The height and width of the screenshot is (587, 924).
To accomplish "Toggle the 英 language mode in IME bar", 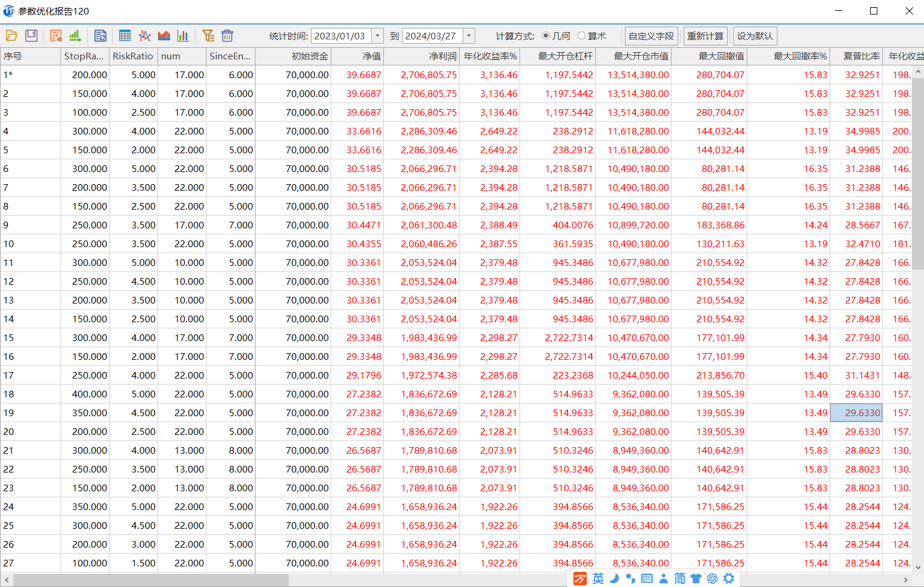I will pos(598,579).
